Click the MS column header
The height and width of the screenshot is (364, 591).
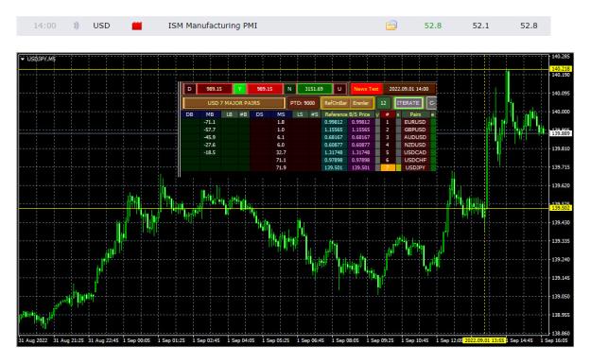click(x=281, y=114)
